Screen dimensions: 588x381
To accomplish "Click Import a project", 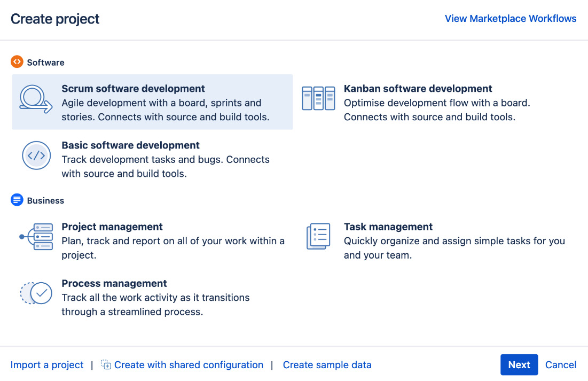I will 46,364.
